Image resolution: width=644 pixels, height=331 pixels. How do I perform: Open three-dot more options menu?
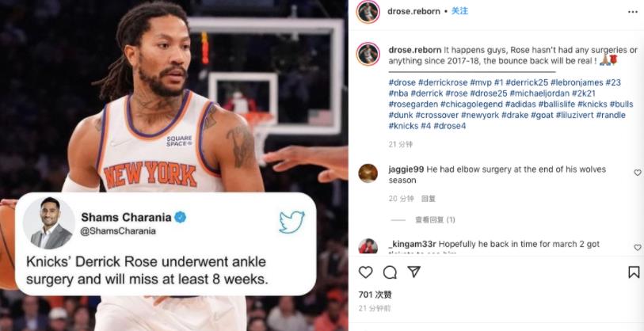point(633,12)
